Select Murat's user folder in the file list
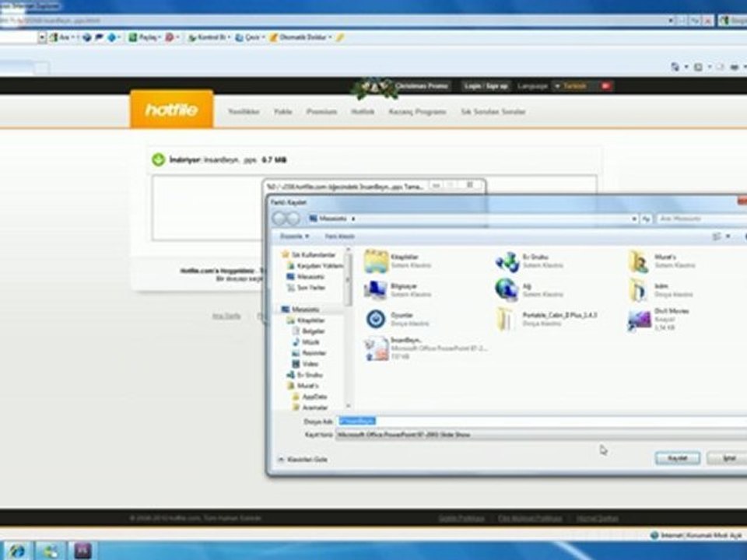This screenshot has height=560, width=747. 638,261
